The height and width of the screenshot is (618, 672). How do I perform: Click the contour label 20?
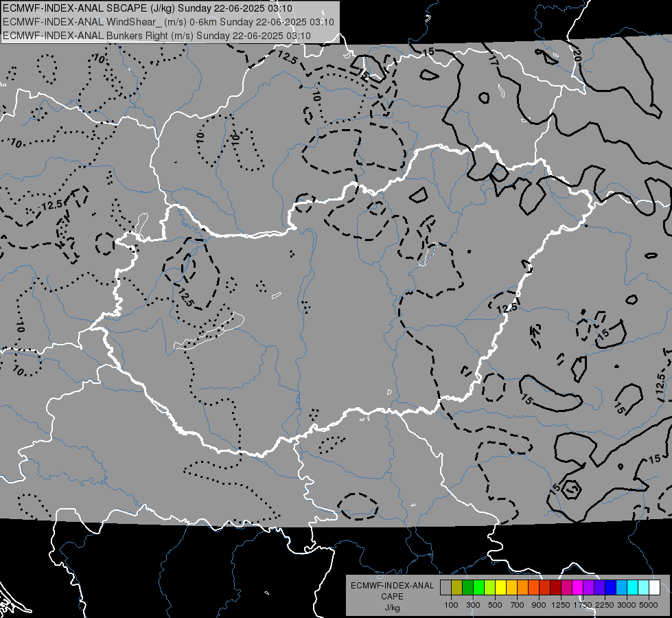point(577,56)
